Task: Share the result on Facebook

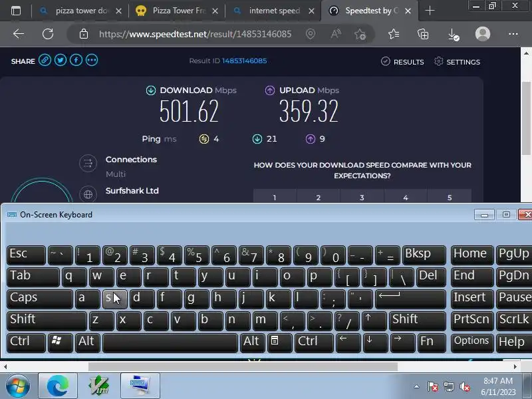Action: pyautogui.click(x=76, y=61)
